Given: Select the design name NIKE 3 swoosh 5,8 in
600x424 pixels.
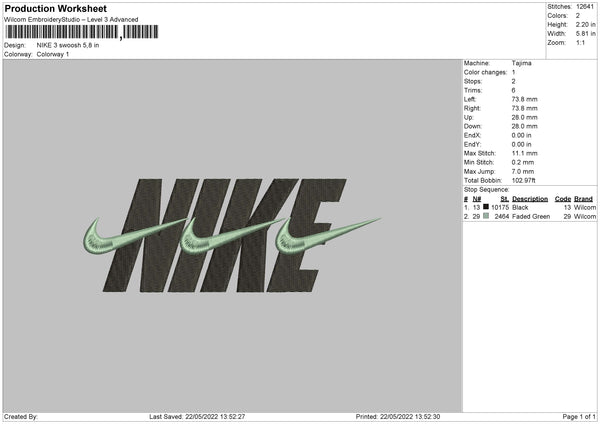Looking at the screenshot, I should (x=68, y=45).
